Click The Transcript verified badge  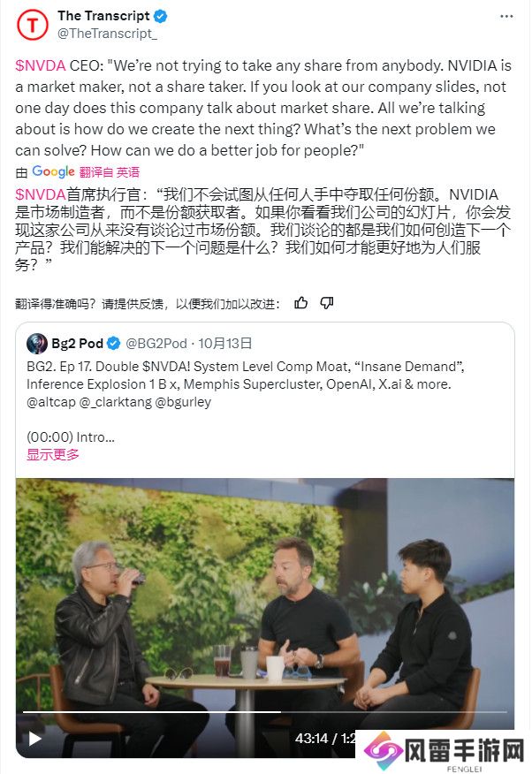(160, 16)
